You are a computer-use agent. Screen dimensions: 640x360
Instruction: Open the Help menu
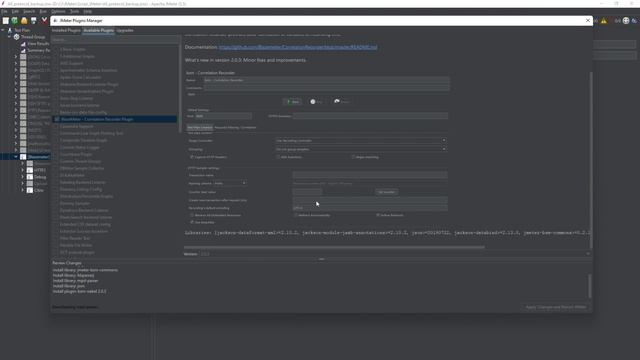click(x=87, y=11)
